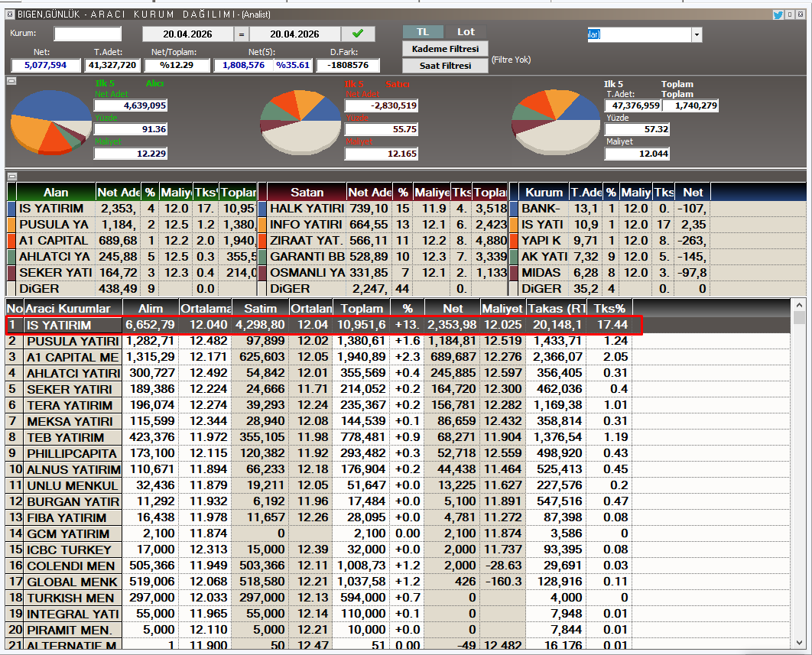Open Saat Filtresi

[445, 66]
